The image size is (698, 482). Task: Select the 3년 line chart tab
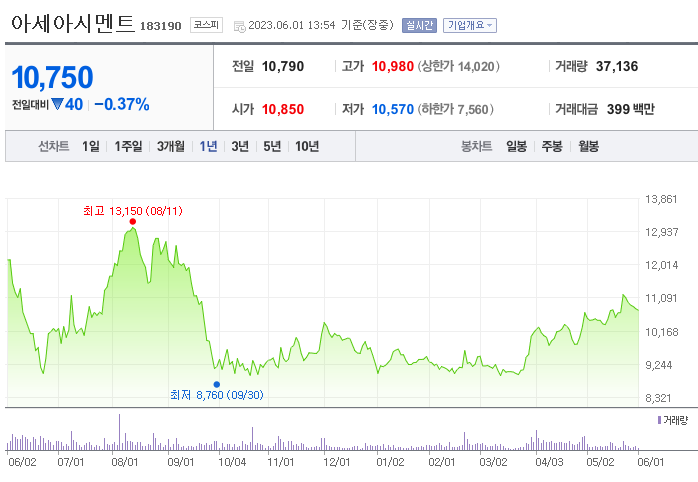point(240,146)
